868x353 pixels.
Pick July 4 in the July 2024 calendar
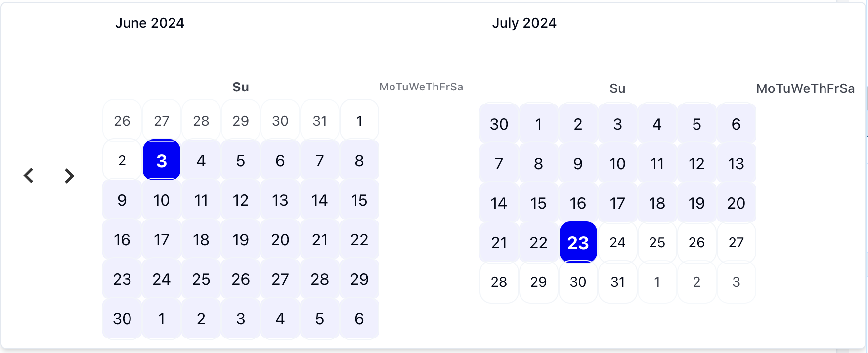coord(657,124)
